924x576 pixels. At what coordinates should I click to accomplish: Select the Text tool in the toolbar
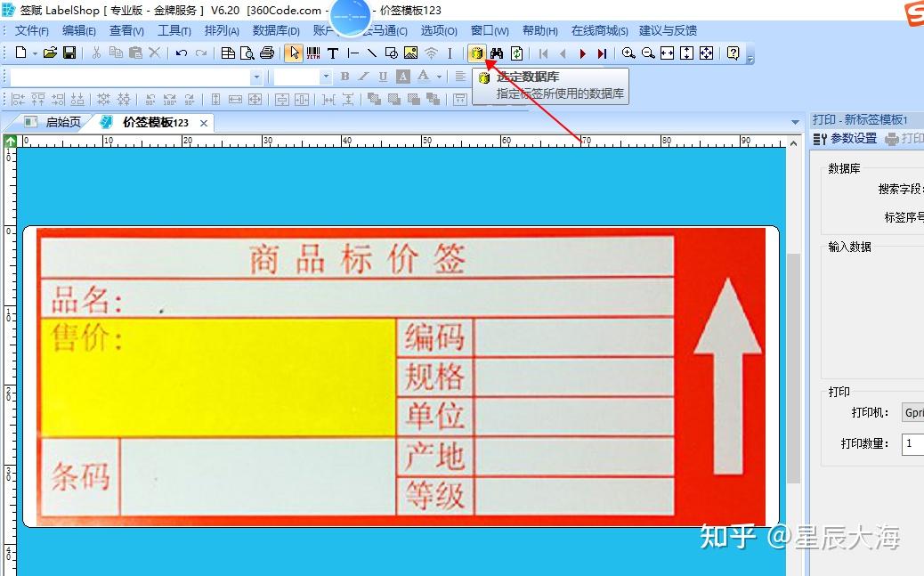click(334, 53)
